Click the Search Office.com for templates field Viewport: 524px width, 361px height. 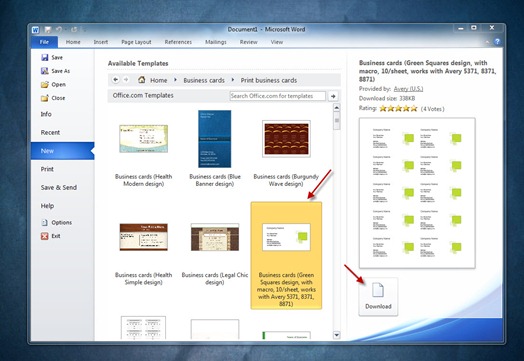(x=277, y=96)
